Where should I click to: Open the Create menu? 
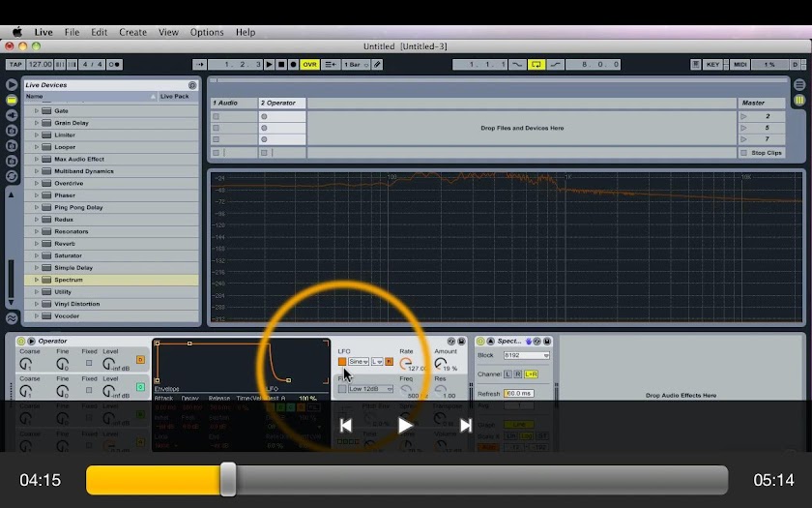click(x=133, y=32)
